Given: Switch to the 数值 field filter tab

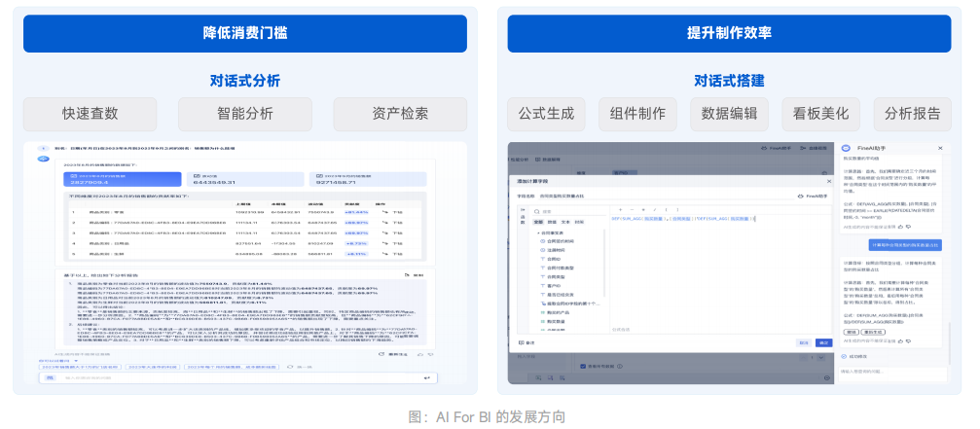Looking at the screenshot, I should 552,223.
